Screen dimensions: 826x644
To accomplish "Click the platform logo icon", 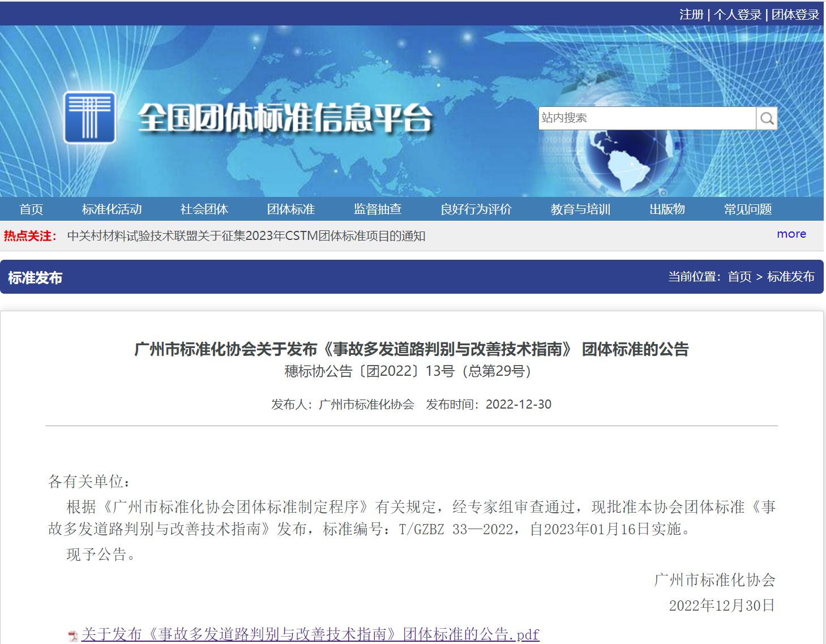I will pos(89,118).
